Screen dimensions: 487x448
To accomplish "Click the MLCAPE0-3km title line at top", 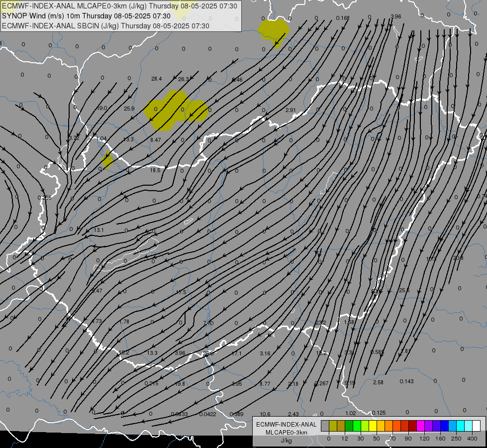I will 119,6.
